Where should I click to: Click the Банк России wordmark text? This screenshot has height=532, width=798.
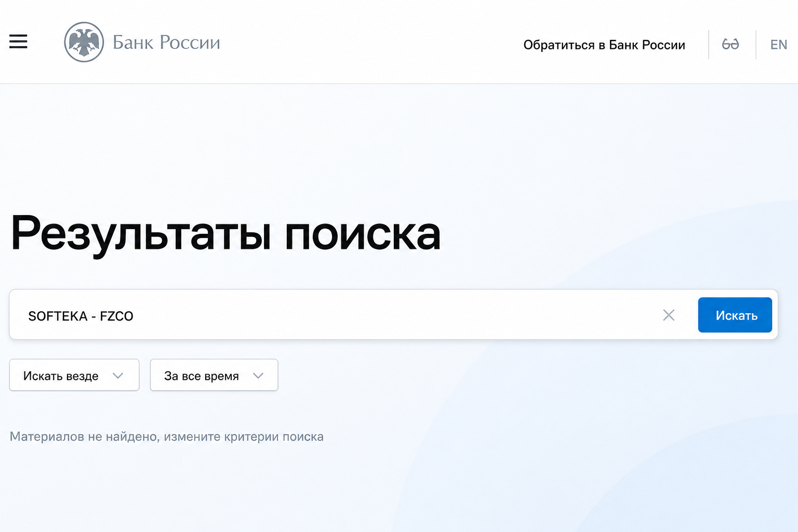coord(166,42)
